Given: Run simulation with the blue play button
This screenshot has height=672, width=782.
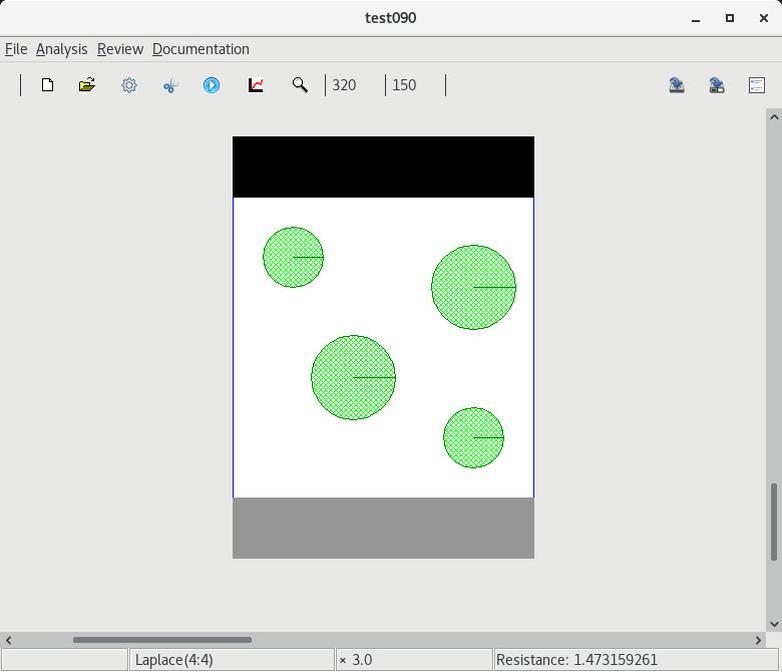Looking at the screenshot, I should tap(211, 85).
